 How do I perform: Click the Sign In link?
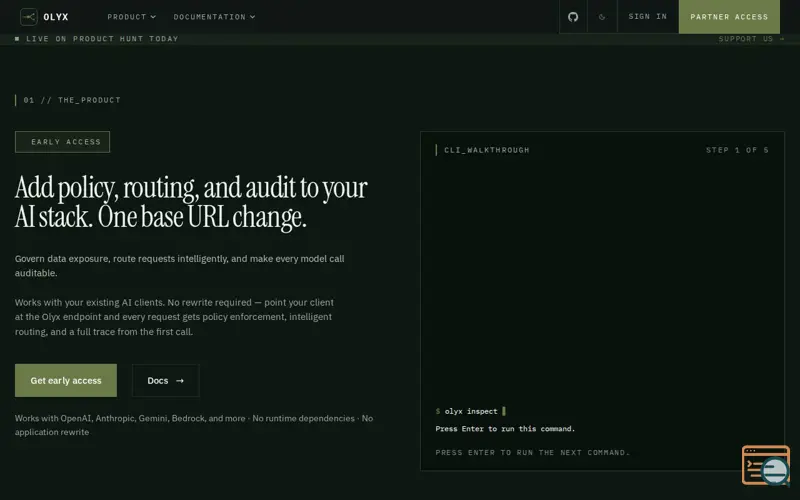pyautogui.click(x=647, y=17)
